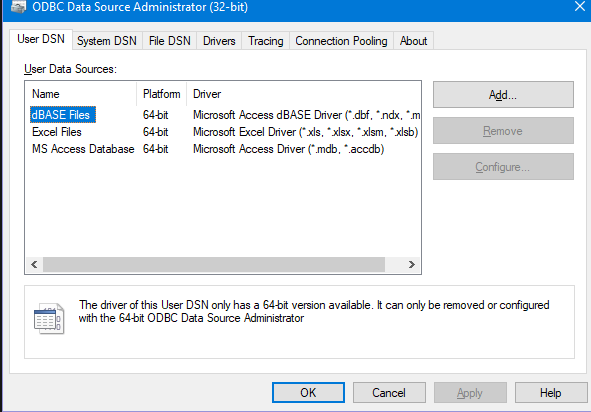
Task: Click the 64-bit platform of Excel Files
Action: [x=155, y=132]
